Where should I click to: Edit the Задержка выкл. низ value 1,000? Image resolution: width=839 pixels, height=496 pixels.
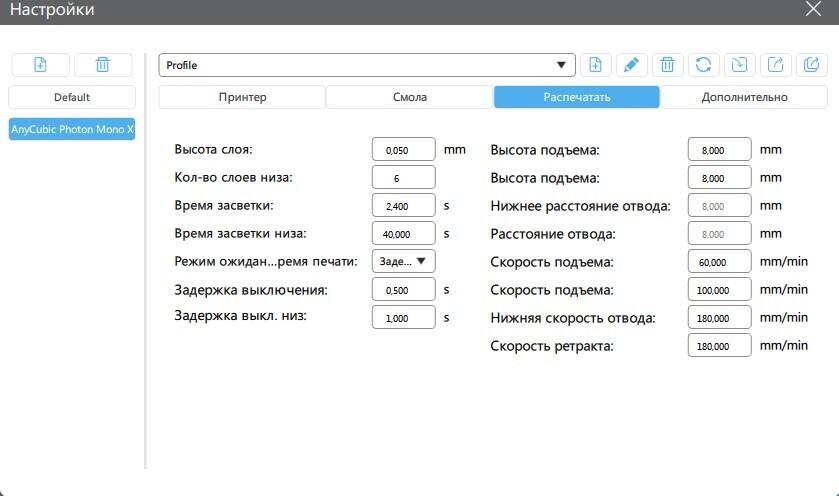point(403,317)
